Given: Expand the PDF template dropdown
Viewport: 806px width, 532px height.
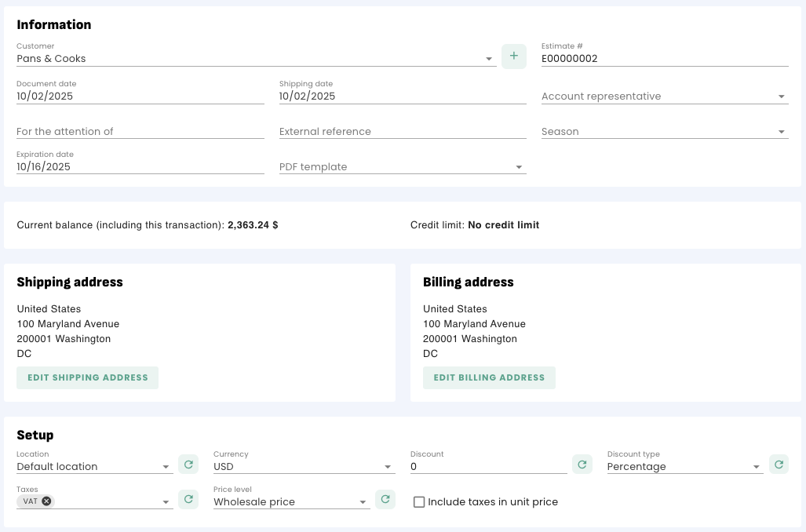Looking at the screenshot, I should point(519,167).
